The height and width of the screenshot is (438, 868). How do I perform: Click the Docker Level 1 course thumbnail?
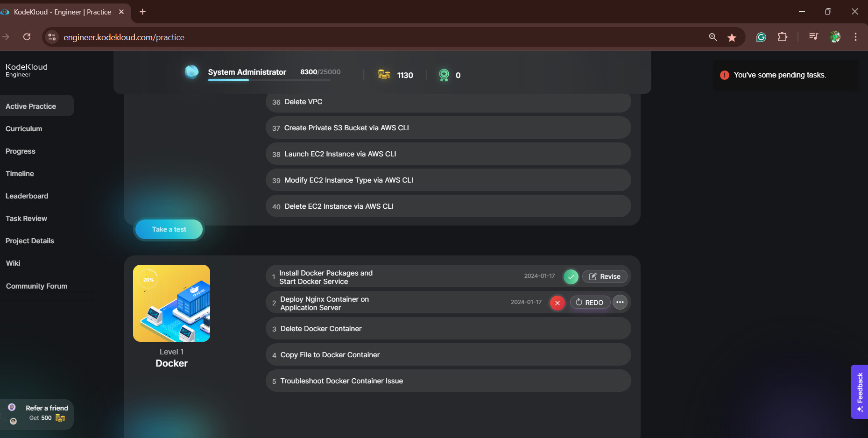click(x=171, y=303)
